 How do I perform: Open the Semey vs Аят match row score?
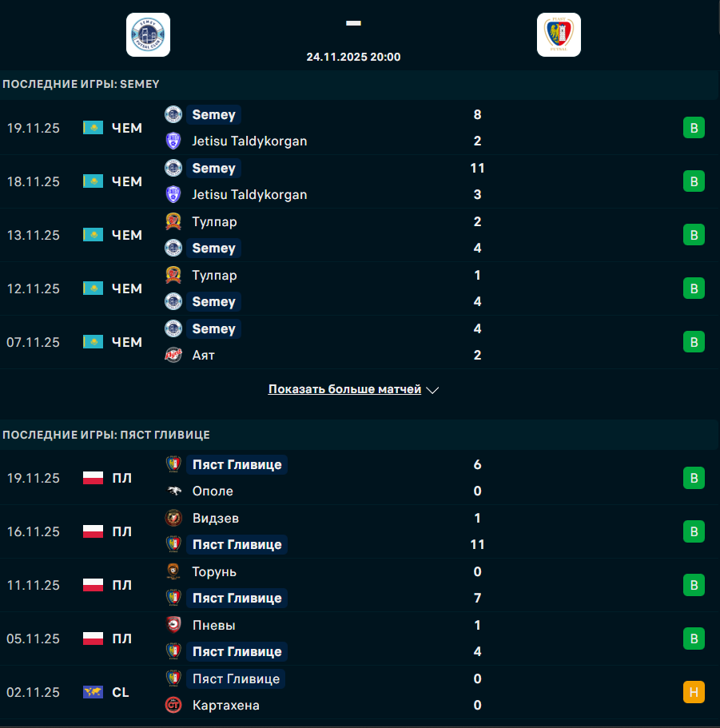click(477, 342)
